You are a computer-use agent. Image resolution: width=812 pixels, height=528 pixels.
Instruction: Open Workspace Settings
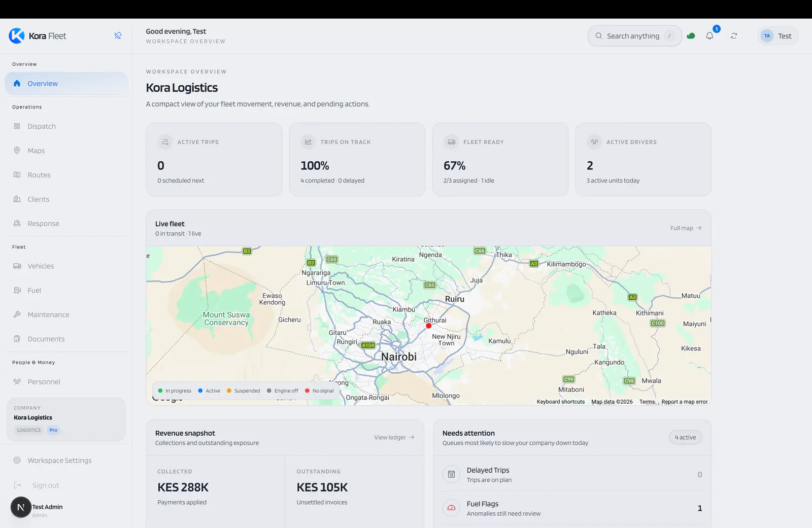pos(66,461)
